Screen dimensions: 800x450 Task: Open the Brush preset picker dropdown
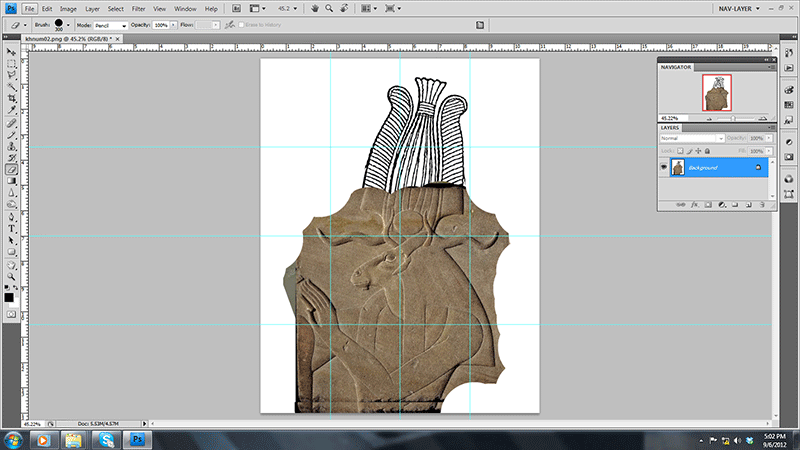pos(67,25)
